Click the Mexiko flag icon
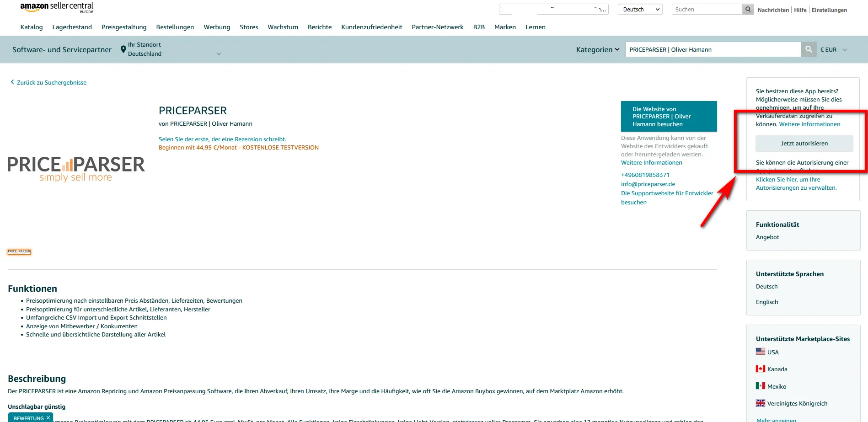Image resolution: width=868 pixels, height=422 pixels. click(x=761, y=386)
